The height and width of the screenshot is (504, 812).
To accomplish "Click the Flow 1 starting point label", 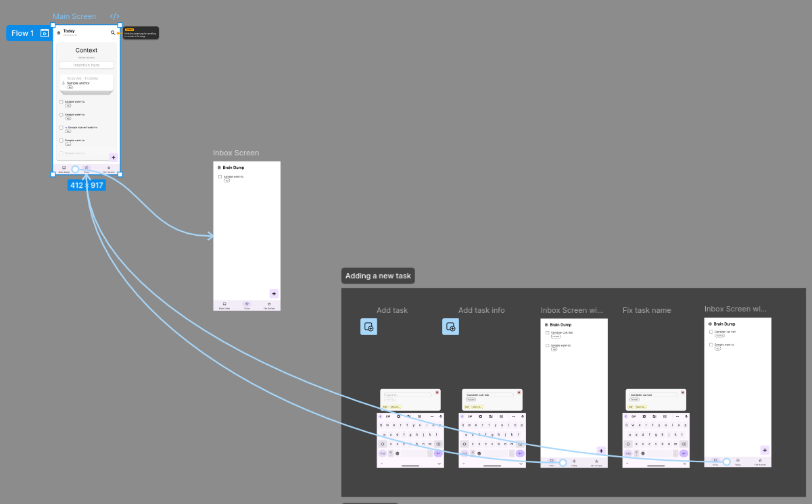I will 22,33.
